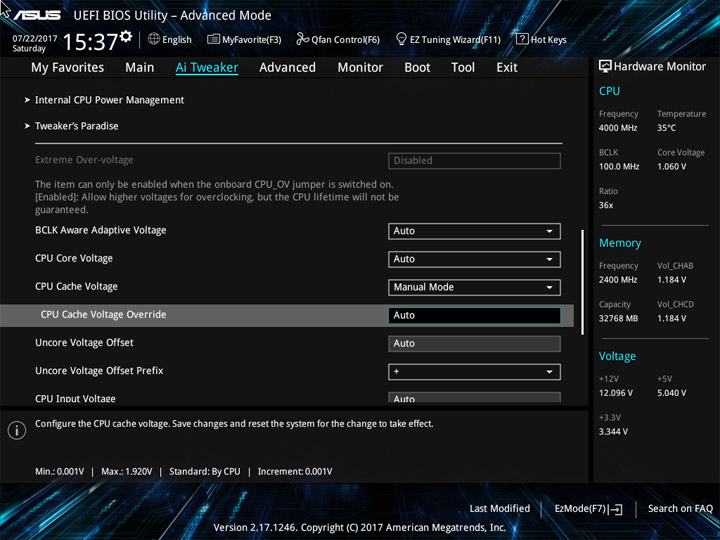Go to the Boot tab
The height and width of the screenshot is (540, 720).
pos(417,68)
